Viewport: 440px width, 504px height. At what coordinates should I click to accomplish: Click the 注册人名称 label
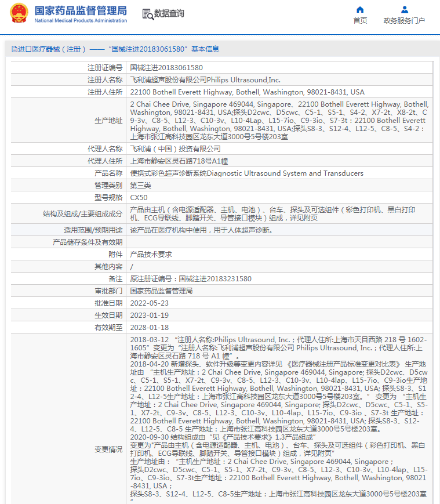click(x=105, y=79)
